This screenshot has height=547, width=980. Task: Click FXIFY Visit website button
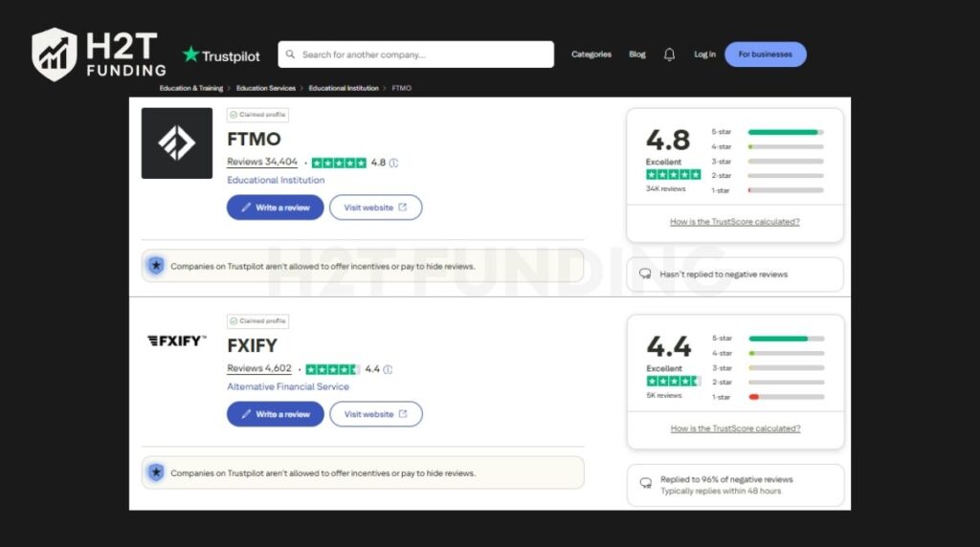point(375,414)
